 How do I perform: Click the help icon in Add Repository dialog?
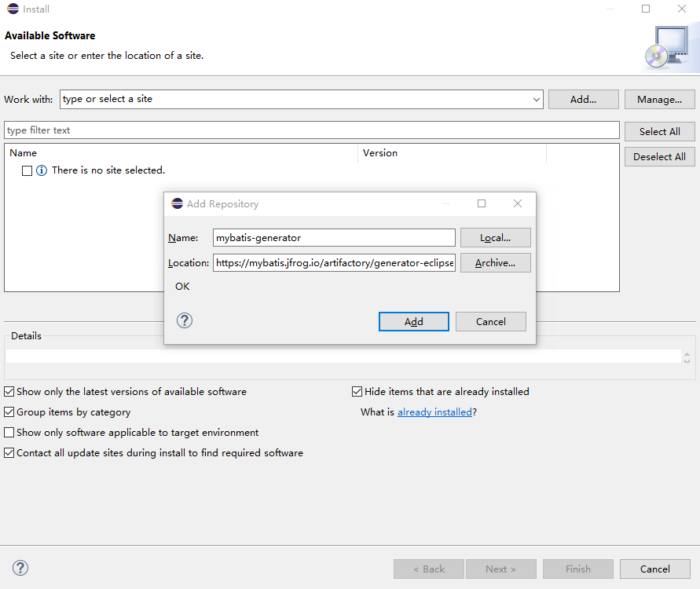point(185,320)
